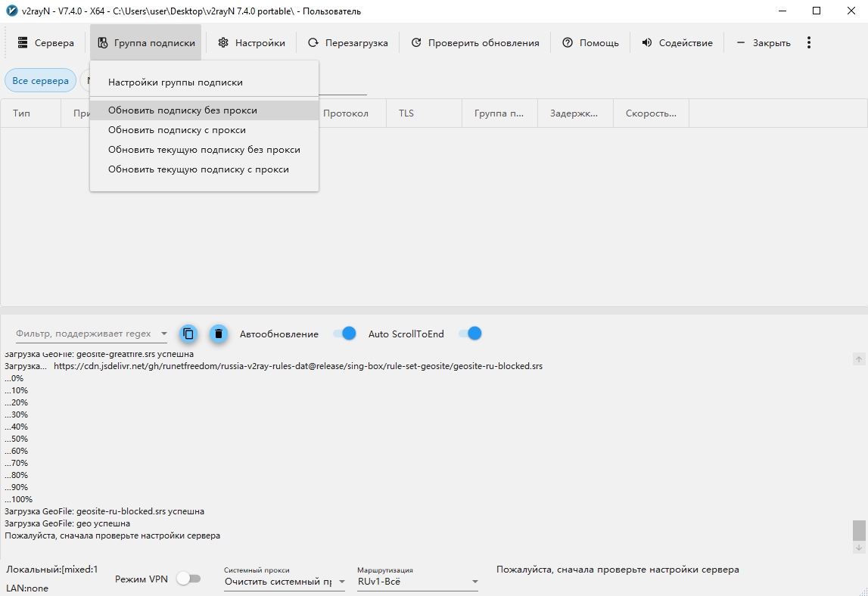Image resolution: width=868 pixels, height=596 pixels.
Task: Open the three-dot overflow menu
Action: click(809, 42)
